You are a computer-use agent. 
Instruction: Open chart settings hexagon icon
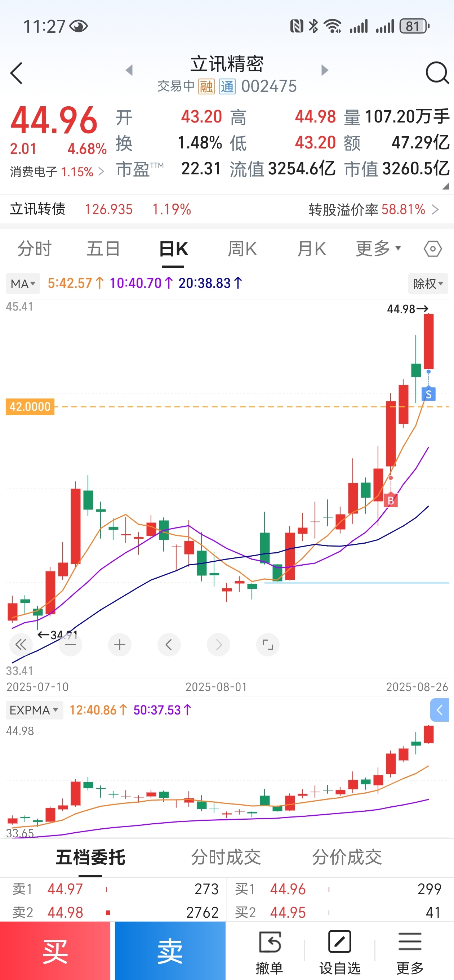(x=433, y=249)
